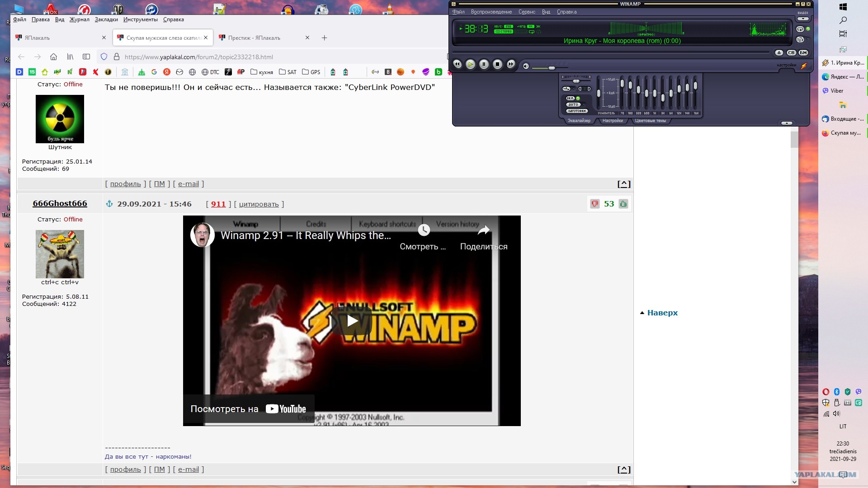Open File Explorer from taskbar
The width and height of the screenshot is (868, 488).
tap(843, 105)
